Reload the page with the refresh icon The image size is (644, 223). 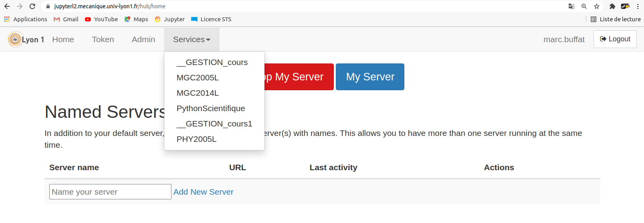(x=32, y=6)
